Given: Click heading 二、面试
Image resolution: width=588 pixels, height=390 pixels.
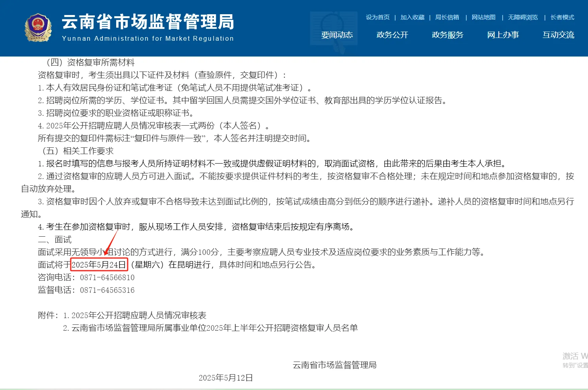Looking at the screenshot, I should 55,239.
